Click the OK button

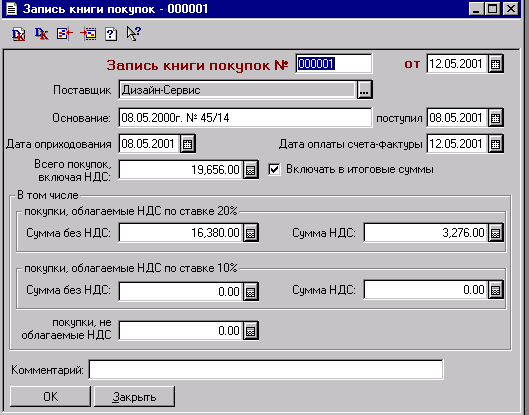[x=51, y=397]
